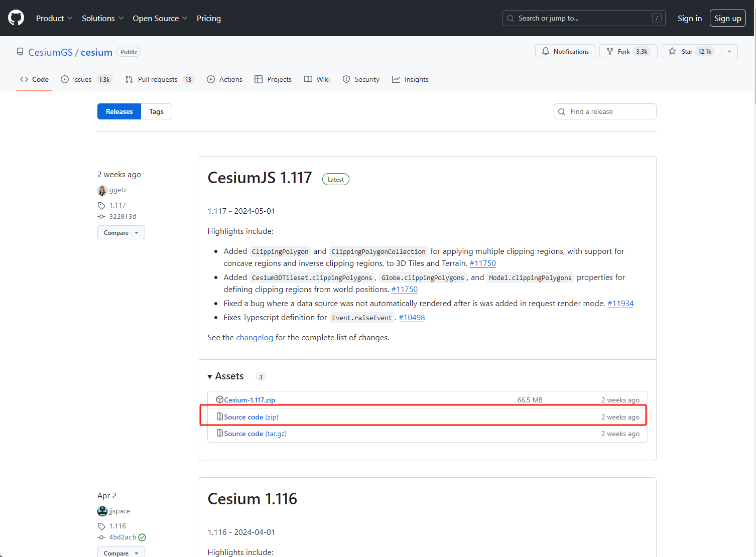Open the GitHub home logo

tap(16, 18)
